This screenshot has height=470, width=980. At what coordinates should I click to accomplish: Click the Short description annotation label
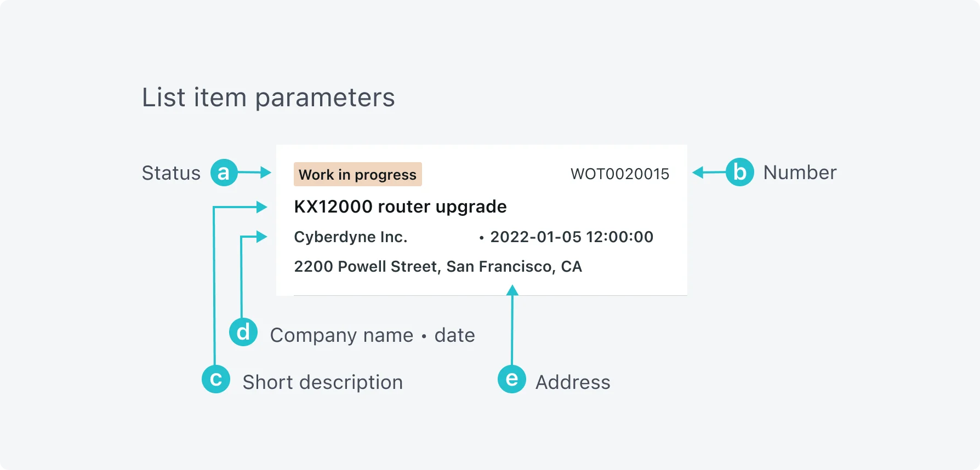[x=323, y=382]
